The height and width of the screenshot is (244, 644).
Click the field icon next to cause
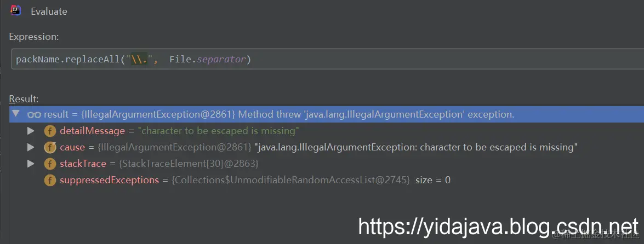click(50, 148)
